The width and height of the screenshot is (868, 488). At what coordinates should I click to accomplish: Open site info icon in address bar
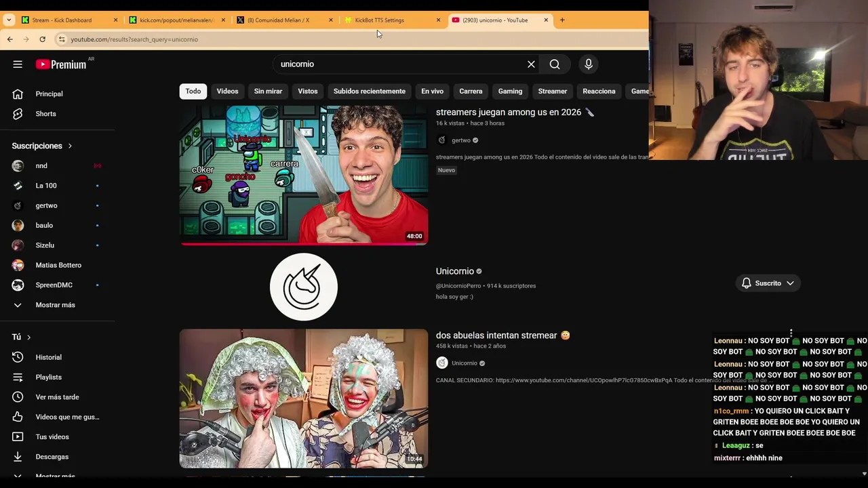[x=62, y=39]
